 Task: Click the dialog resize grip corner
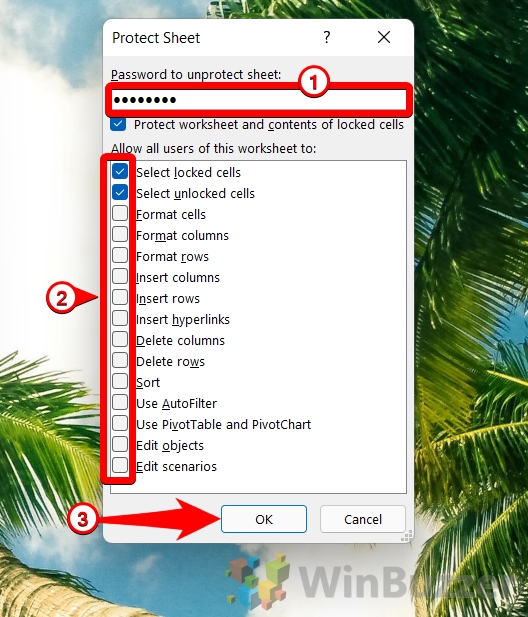tap(407, 536)
